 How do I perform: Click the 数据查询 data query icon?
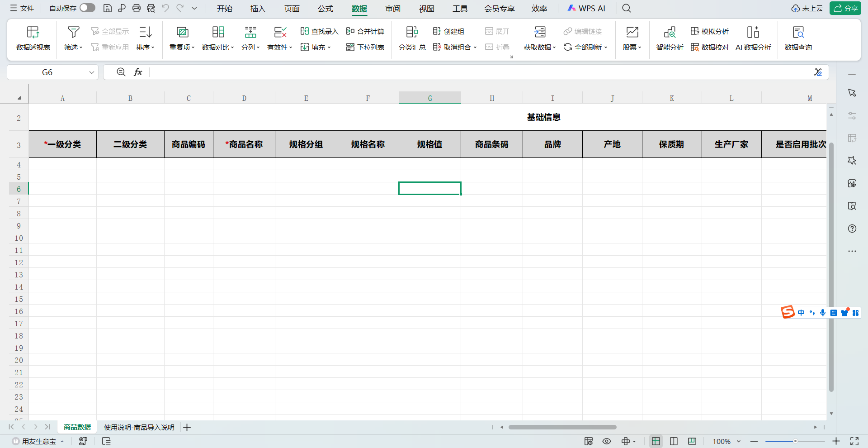tap(798, 32)
